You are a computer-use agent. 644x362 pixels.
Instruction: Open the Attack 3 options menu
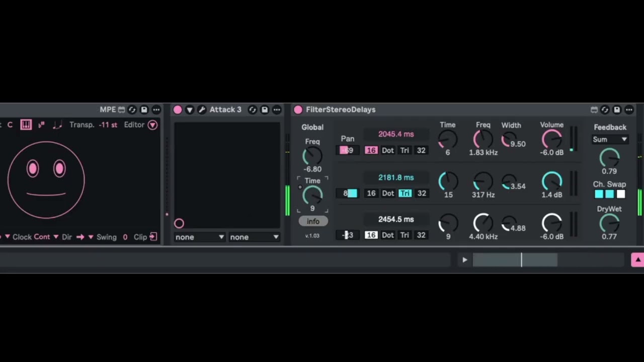pyautogui.click(x=277, y=110)
